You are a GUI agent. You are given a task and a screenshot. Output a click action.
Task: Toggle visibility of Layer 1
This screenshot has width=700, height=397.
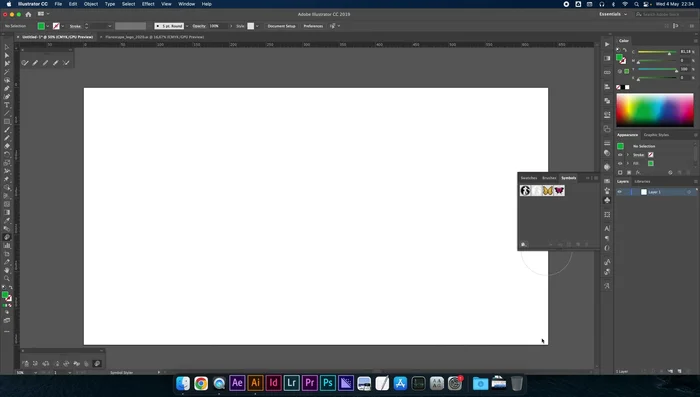pyautogui.click(x=620, y=192)
